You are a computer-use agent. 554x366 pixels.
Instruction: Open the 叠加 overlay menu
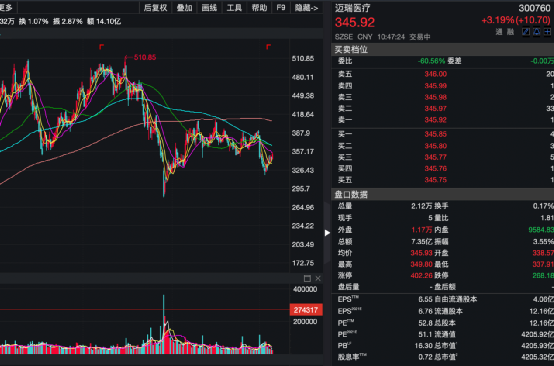coord(184,8)
